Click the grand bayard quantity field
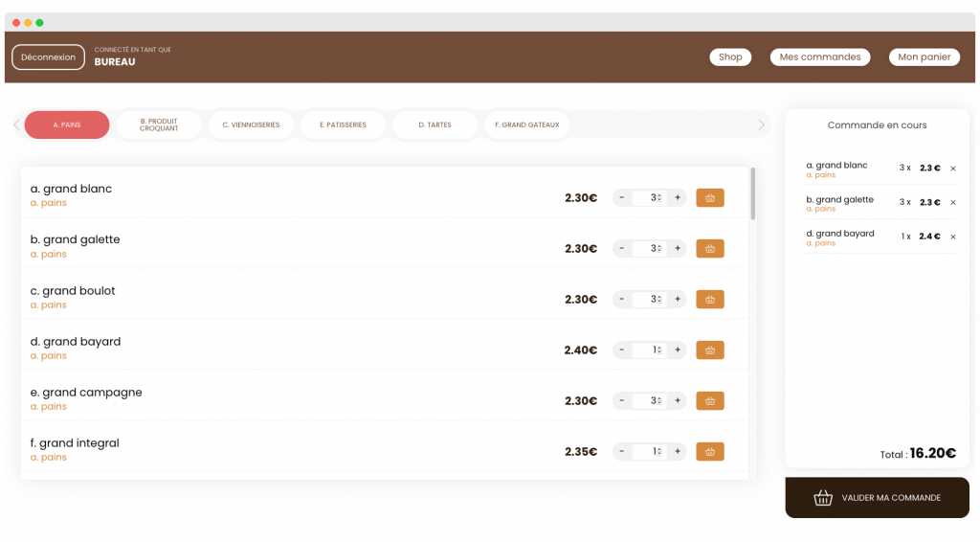Viewport: 980px width, 542px height. click(x=648, y=350)
